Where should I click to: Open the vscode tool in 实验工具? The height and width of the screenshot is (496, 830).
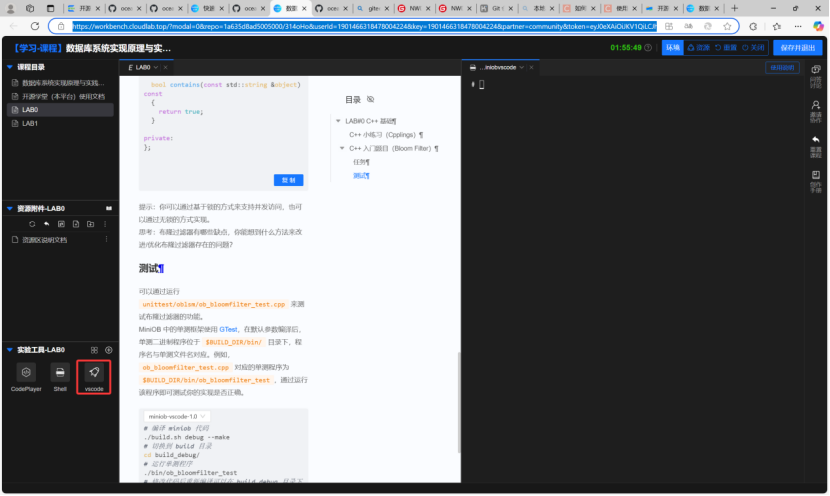[x=94, y=377]
